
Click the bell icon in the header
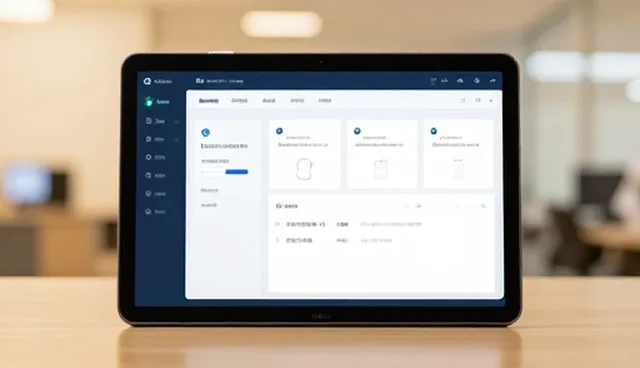pyautogui.click(x=476, y=80)
